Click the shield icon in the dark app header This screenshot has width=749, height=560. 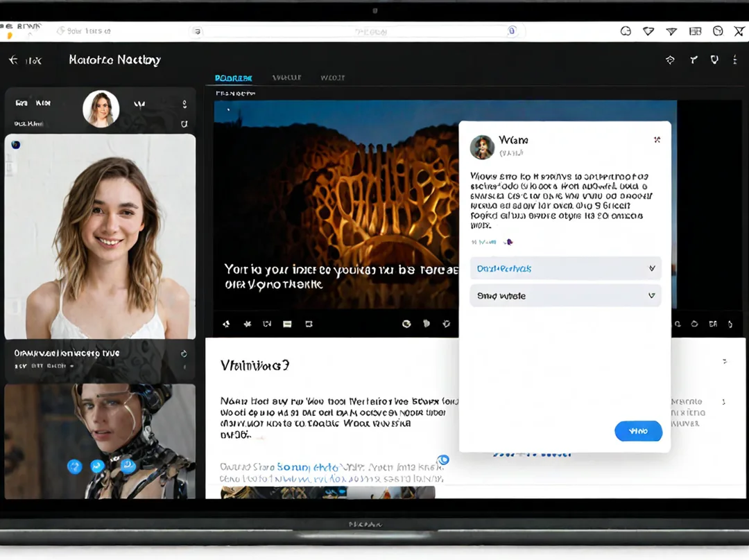click(x=714, y=60)
